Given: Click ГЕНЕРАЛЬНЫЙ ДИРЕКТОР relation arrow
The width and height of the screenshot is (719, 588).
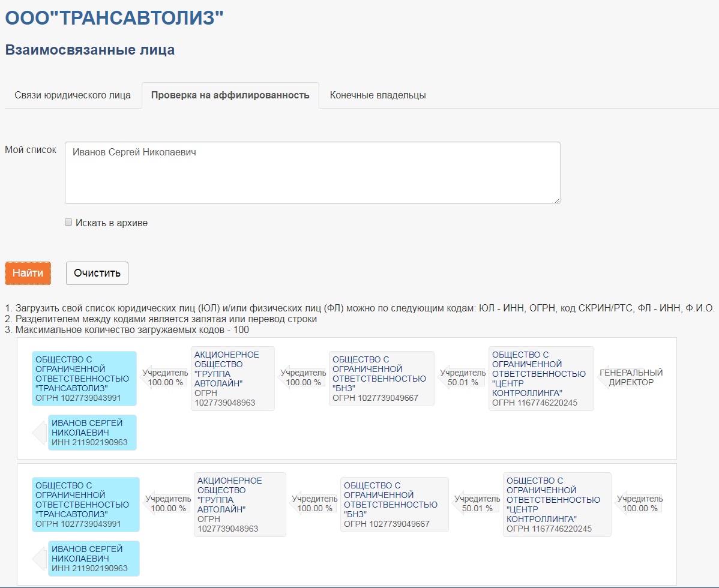Looking at the screenshot, I should (631, 377).
